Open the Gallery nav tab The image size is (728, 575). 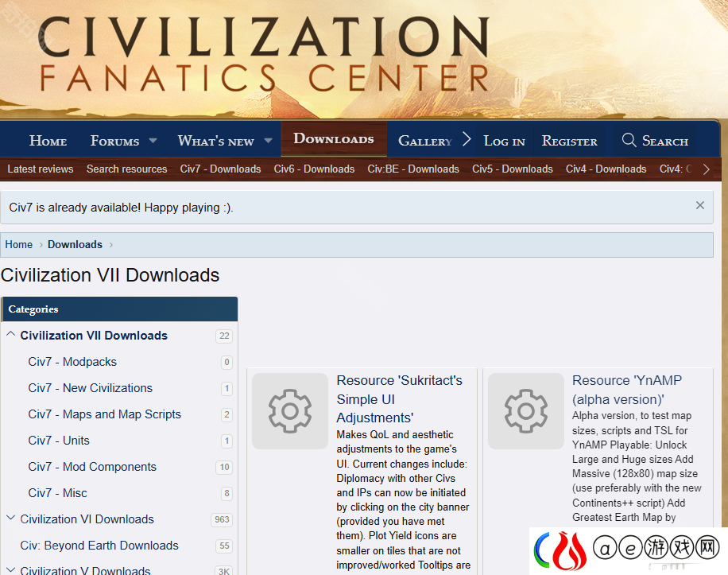425,141
